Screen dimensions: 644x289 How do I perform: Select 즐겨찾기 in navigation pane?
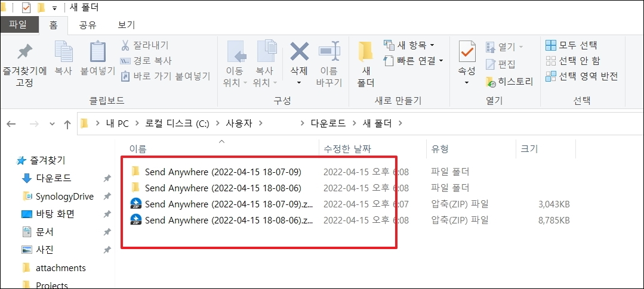pyautogui.click(x=46, y=160)
